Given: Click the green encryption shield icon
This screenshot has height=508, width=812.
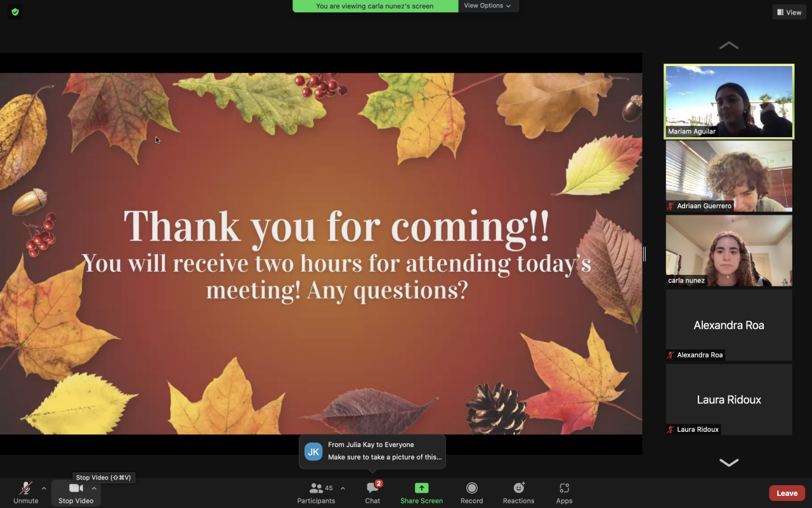Looking at the screenshot, I should pyautogui.click(x=15, y=11).
